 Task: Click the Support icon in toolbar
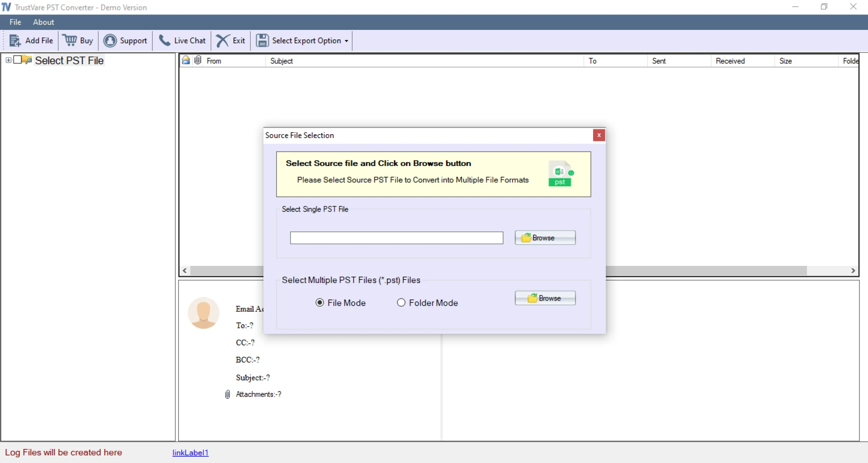111,40
